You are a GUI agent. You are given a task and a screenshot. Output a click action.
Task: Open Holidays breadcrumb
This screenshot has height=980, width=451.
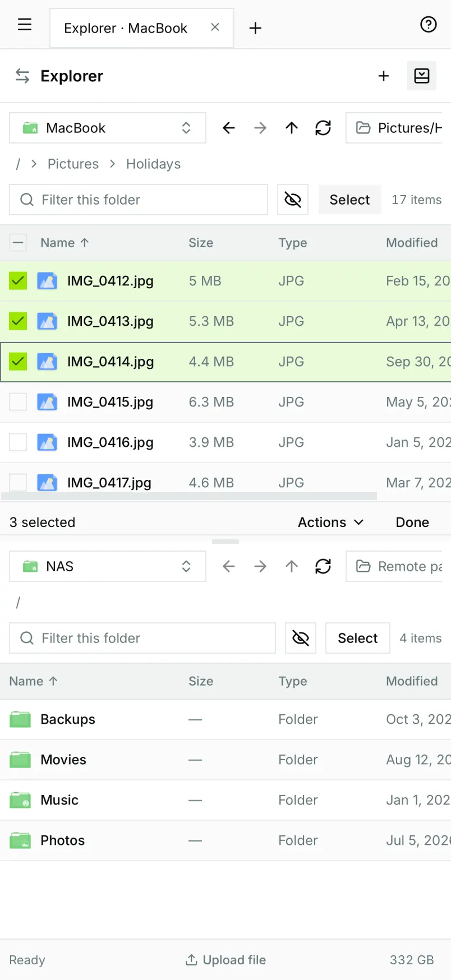point(153,164)
